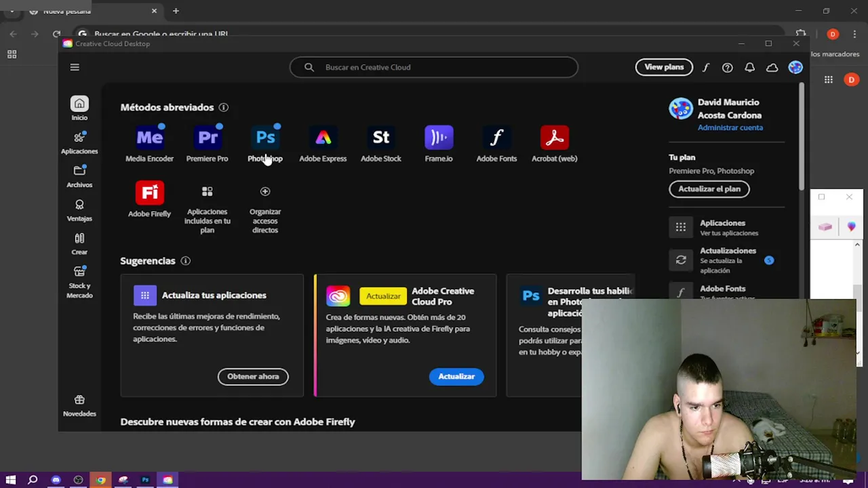The height and width of the screenshot is (488, 868).
Task: Open a new Chrome tab
Action: tap(176, 11)
